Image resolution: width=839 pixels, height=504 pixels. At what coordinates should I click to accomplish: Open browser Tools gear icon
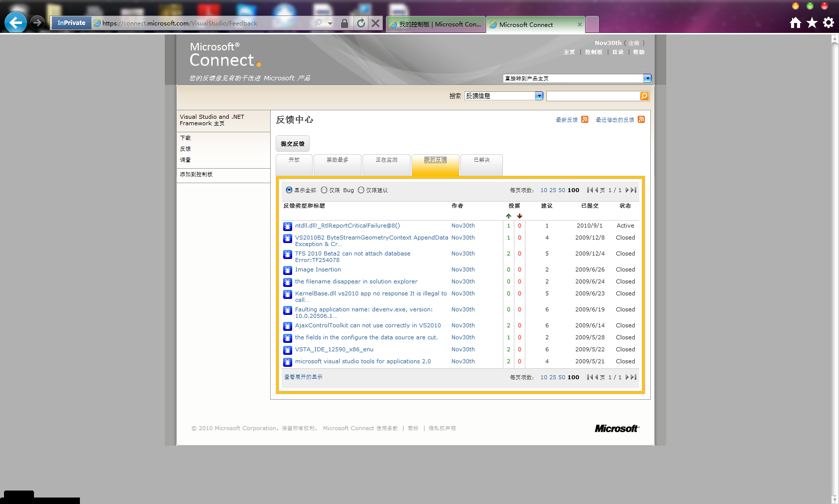(x=829, y=22)
